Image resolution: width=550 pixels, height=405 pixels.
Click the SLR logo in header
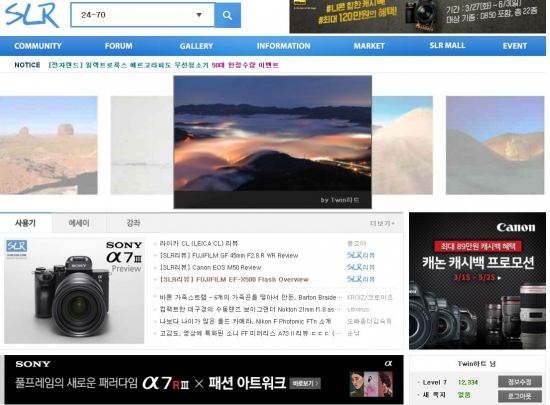[x=32, y=15]
